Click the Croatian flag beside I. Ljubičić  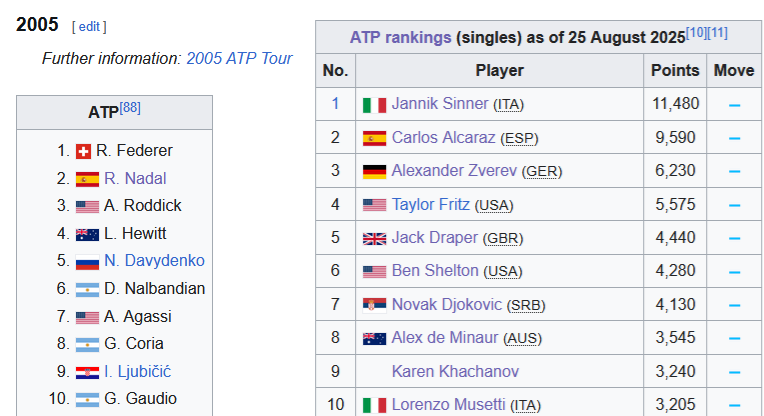tap(87, 373)
